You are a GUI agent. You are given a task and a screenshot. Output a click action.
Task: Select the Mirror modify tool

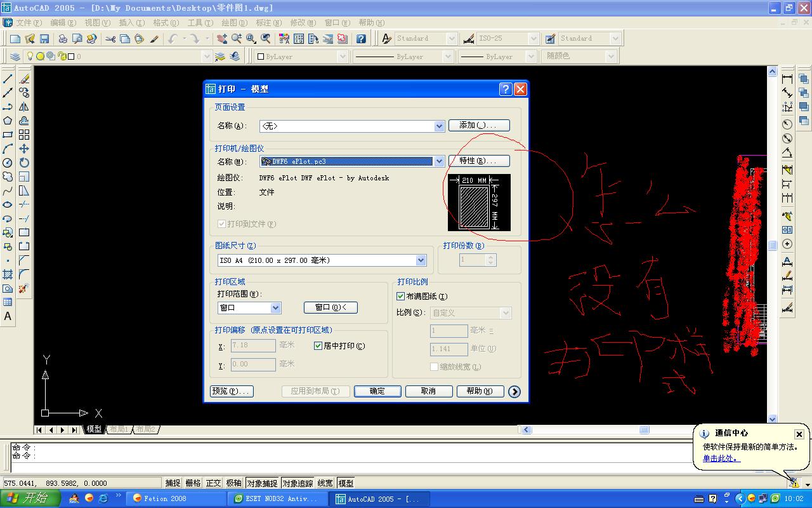24,107
